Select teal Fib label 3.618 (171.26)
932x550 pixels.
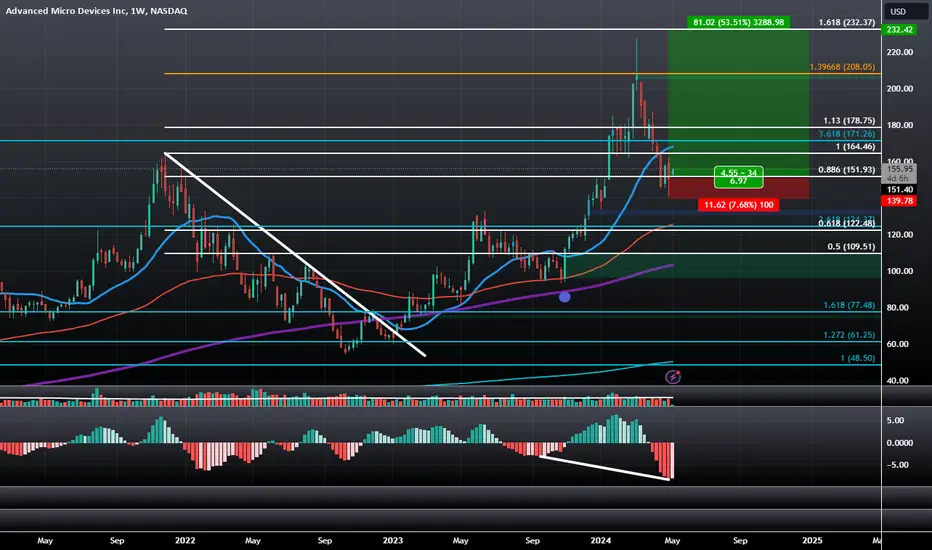click(846, 134)
